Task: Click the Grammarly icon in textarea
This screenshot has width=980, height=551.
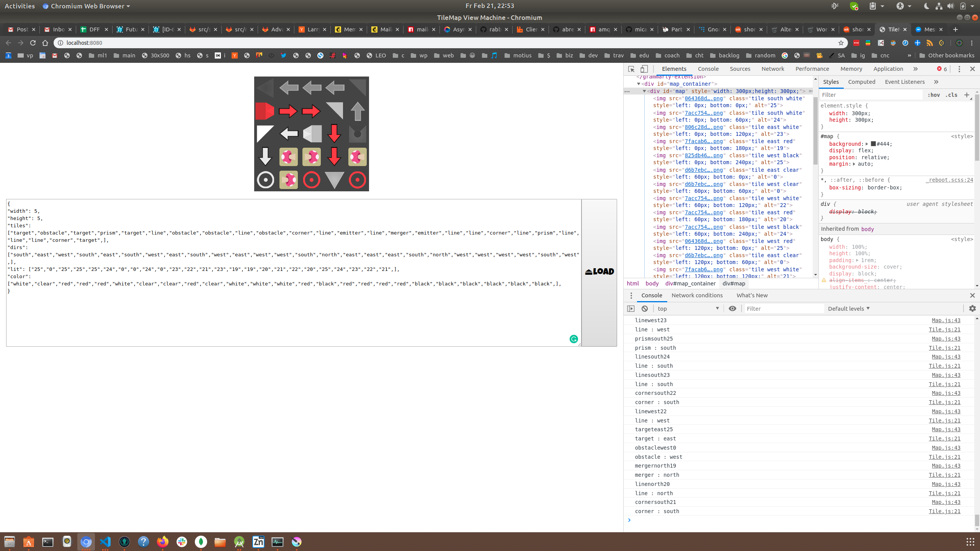Action: click(573, 339)
